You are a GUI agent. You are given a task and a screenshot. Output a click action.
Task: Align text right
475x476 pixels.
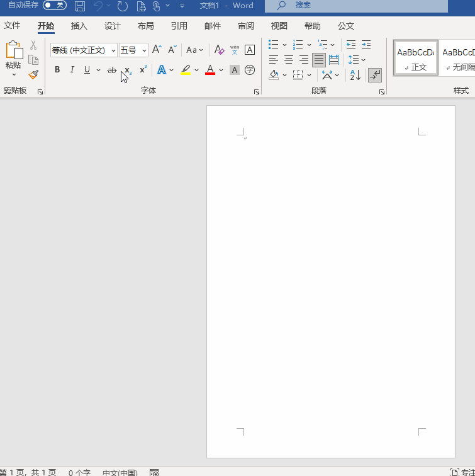304,59
